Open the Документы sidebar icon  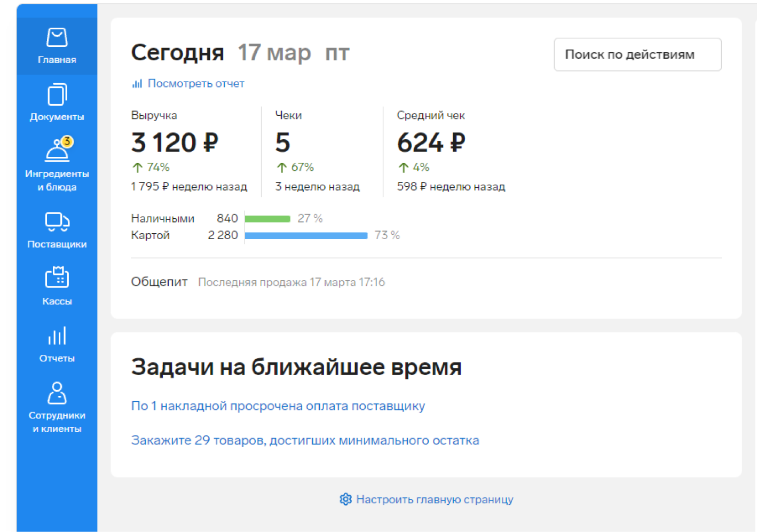[57, 95]
